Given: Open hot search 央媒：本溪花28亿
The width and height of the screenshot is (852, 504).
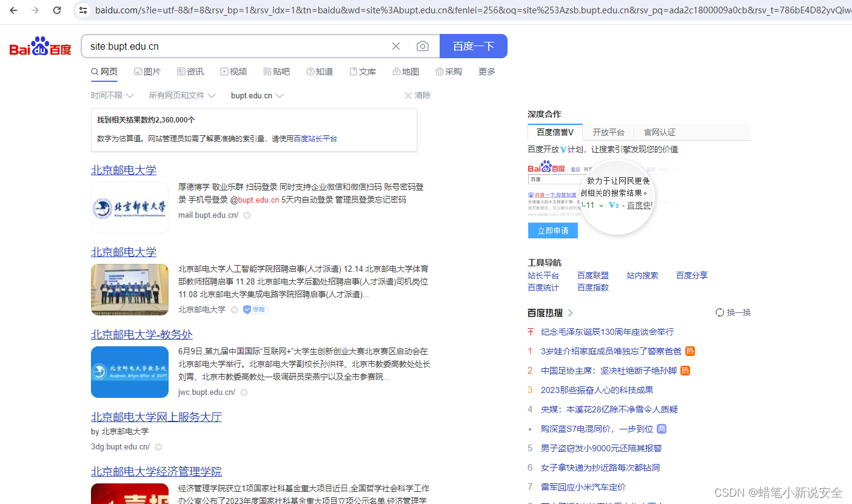Looking at the screenshot, I should pos(609,409).
